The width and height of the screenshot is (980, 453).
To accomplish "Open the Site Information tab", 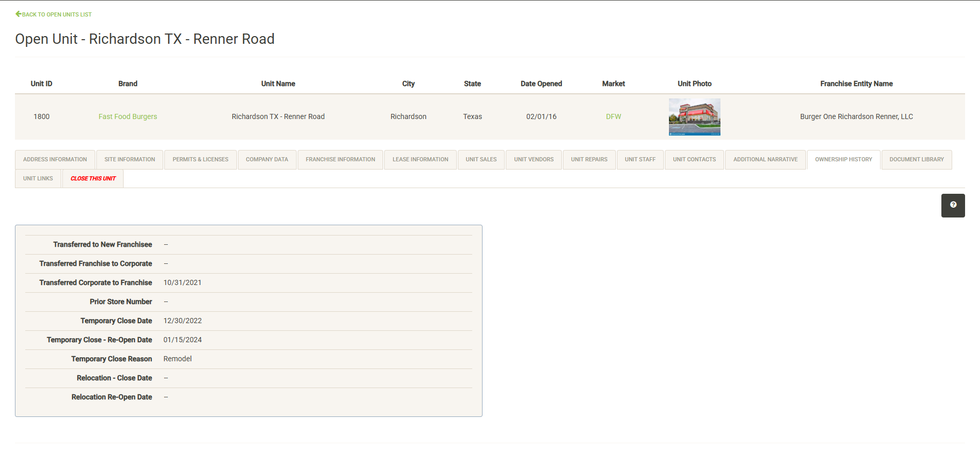I will pyautogui.click(x=130, y=160).
